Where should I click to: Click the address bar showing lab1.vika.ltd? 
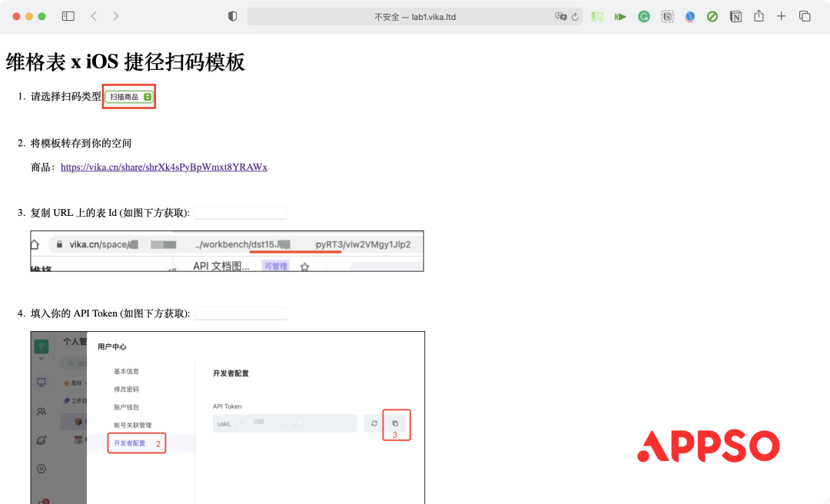point(415,16)
